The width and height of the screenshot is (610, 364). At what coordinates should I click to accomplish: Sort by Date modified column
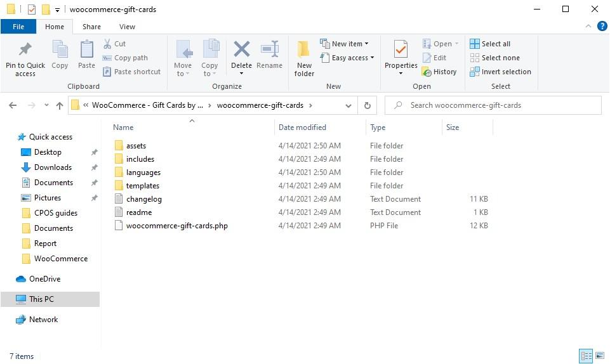pos(302,127)
